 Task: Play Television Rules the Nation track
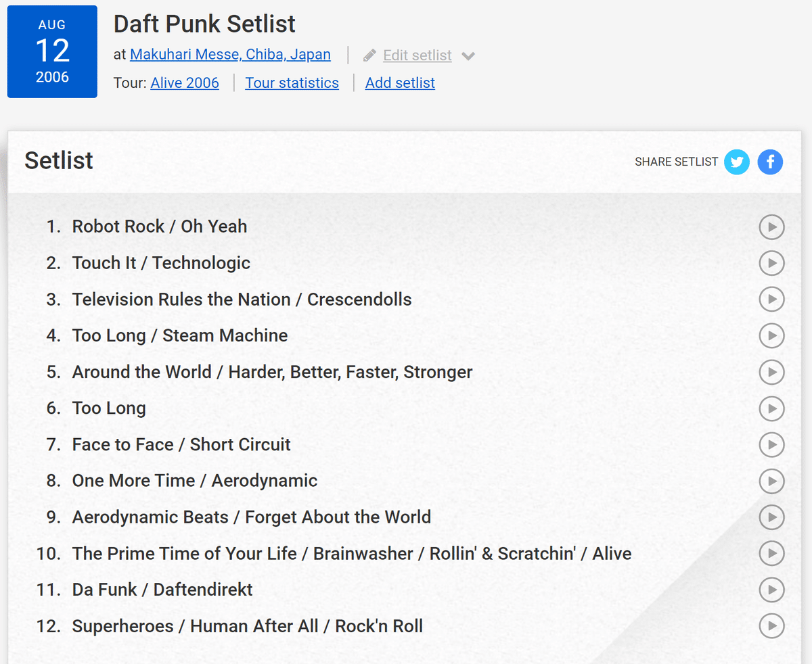click(771, 300)
